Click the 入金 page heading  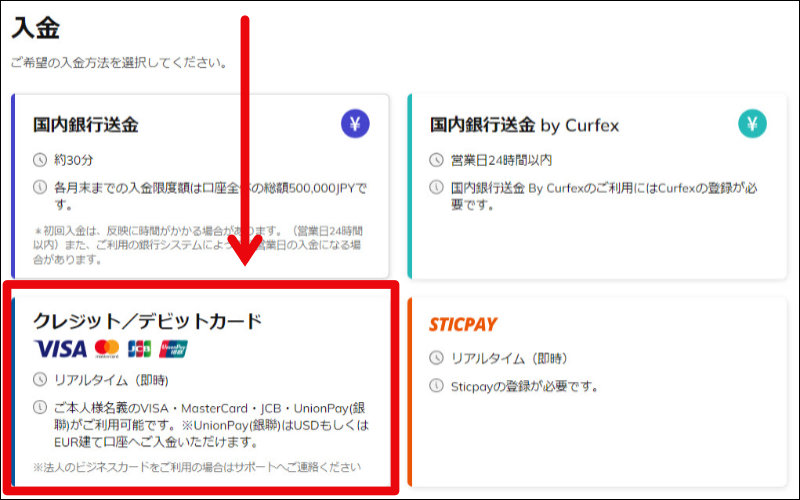pos(36,26)
